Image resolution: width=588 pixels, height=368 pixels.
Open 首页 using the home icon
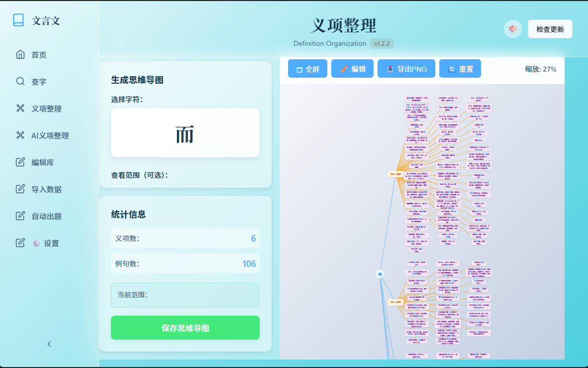coord(20,55)
